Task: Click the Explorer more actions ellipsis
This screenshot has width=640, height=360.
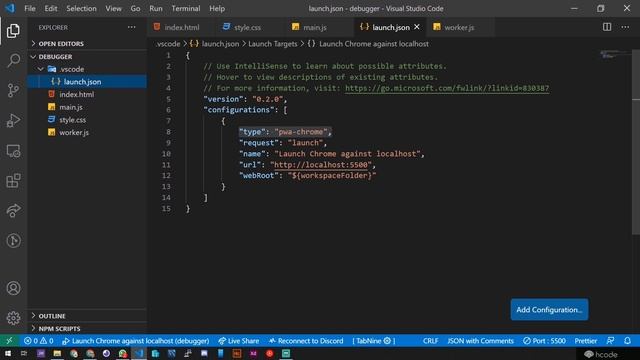Action: coord(131,27)
